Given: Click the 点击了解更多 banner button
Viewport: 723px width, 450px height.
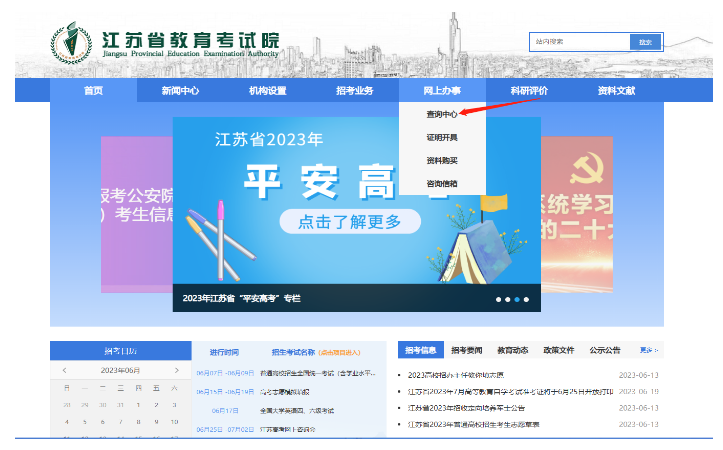Looking at the screenshot, I should pos(350,222).
